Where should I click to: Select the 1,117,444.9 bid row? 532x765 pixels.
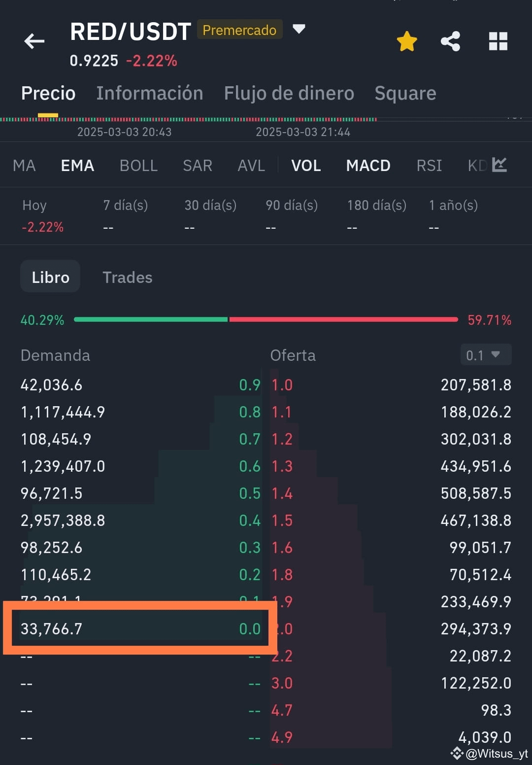[x=140, y=412]
